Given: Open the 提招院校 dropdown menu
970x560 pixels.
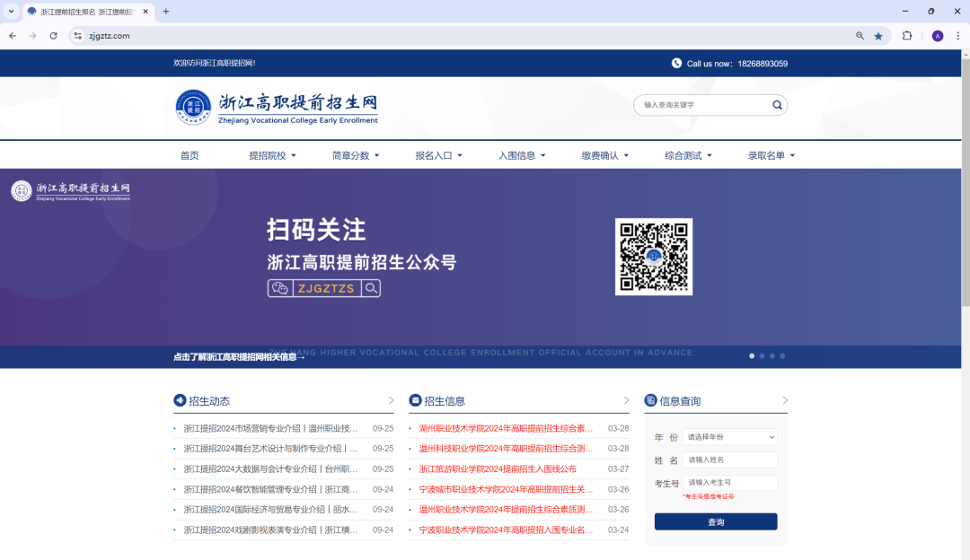Looking at the screenshot, I should click(x=272, y=156).
